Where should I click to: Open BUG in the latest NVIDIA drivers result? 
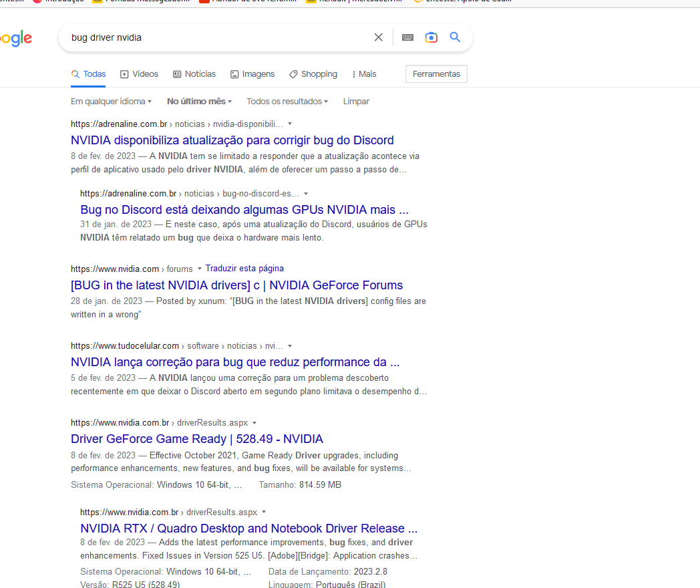tap(236, 285)
